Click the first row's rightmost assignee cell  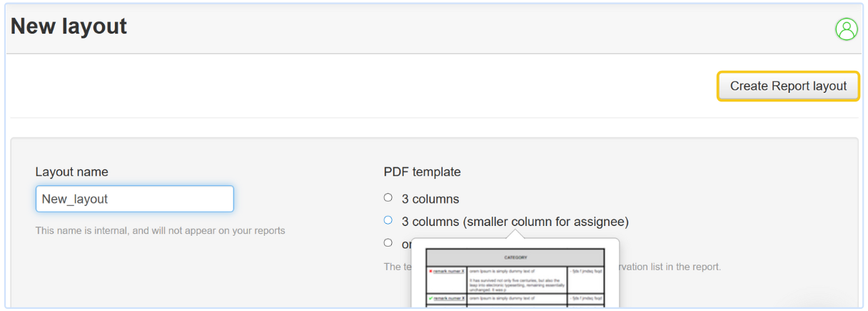(x=586, y=272)
